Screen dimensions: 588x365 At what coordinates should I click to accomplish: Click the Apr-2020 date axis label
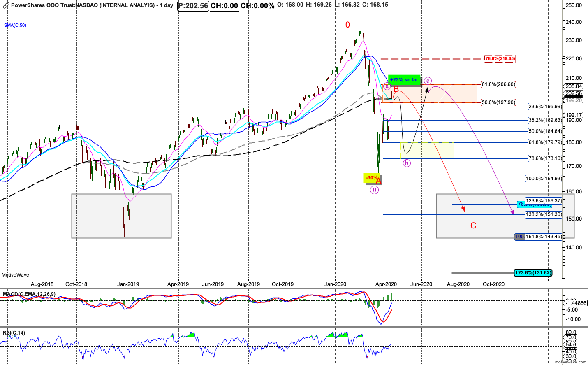tap(386, 284)
